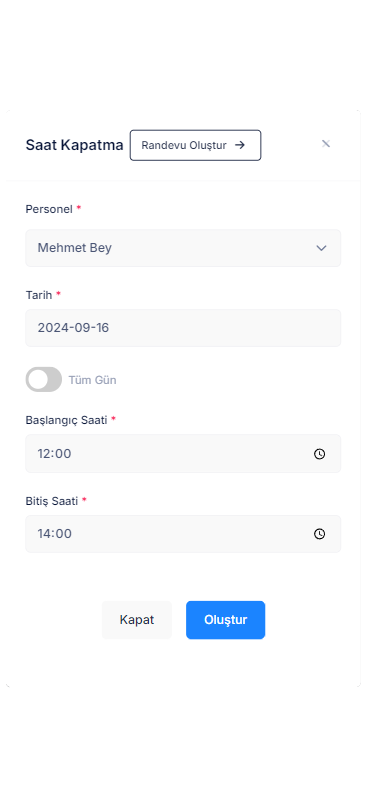
Task: Open the clock picker for Başlangıç Saati
Action: [x=319, y=454]
